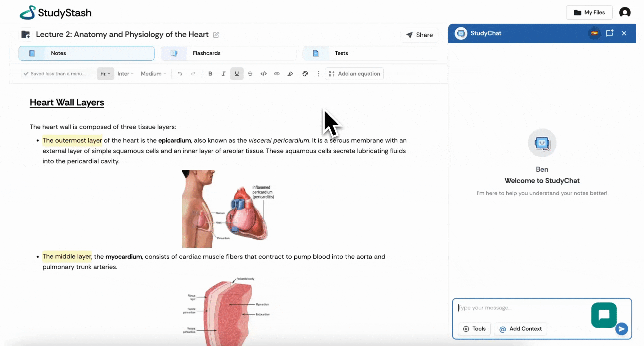Viewport: 644px width, 346px height.
Task: Open the Medium font weight dropdown
Action: (153, 74)
